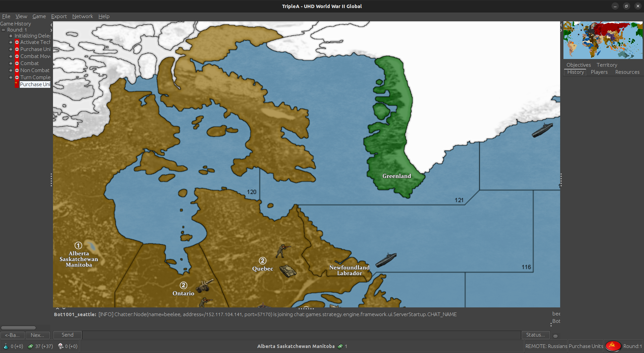The image size is (644, 353).
Task: Expand the Combat history node
Action: 11,63
